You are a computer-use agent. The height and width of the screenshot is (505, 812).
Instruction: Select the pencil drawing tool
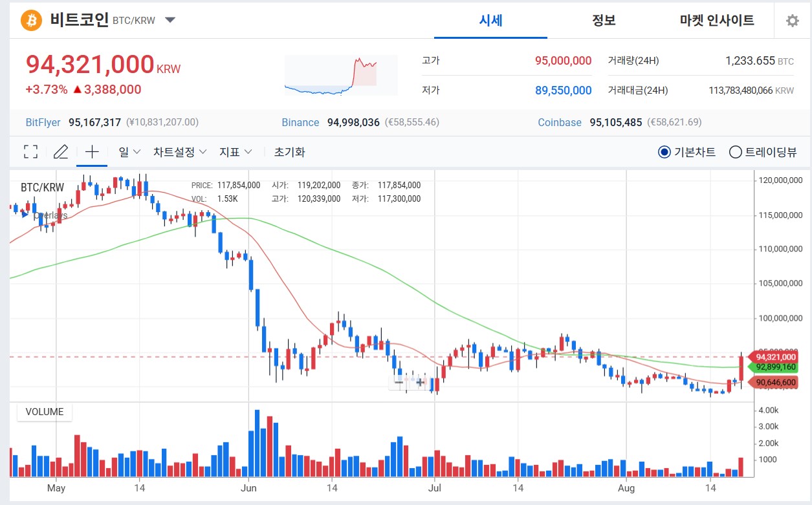(x=61, y=152)
